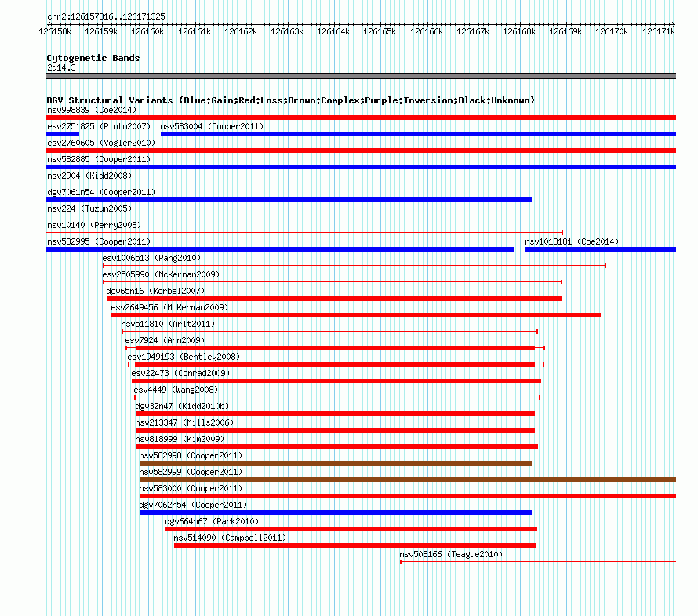Click the ruler's right arrow end
Screen dimensions: 698x616
674,24
